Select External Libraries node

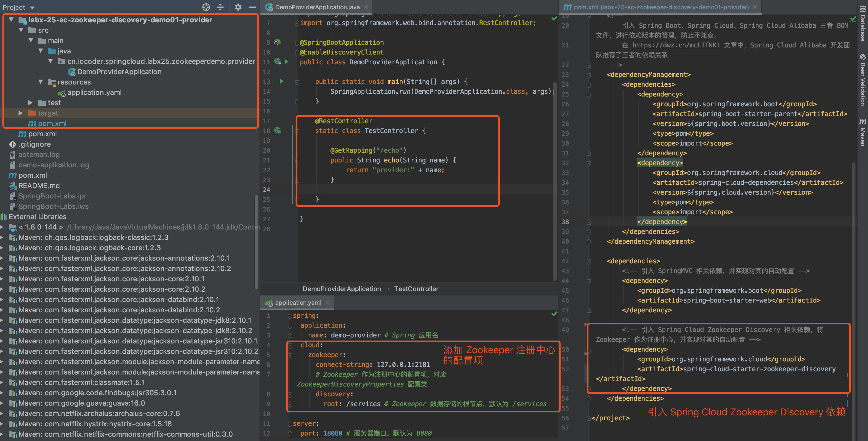click(34, 217)
